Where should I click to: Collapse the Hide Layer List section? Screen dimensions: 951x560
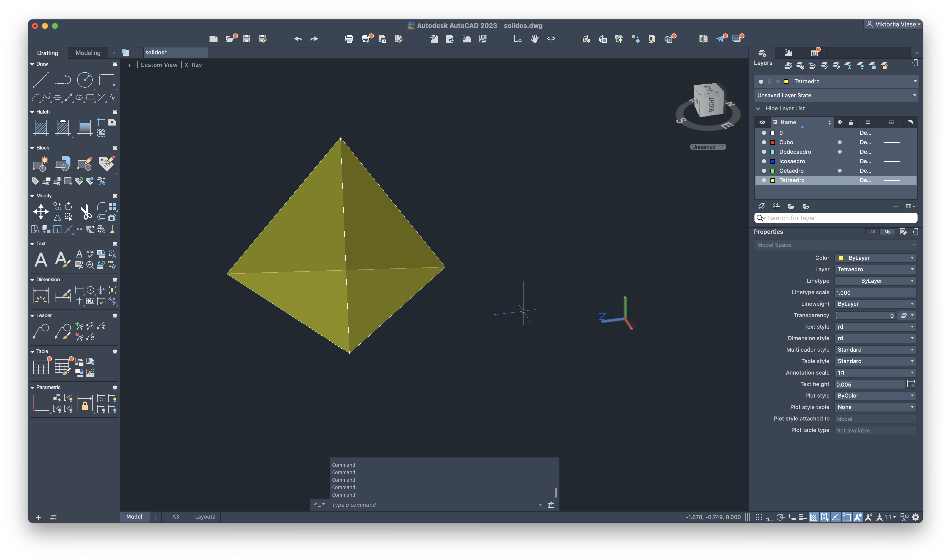point(758,108)
